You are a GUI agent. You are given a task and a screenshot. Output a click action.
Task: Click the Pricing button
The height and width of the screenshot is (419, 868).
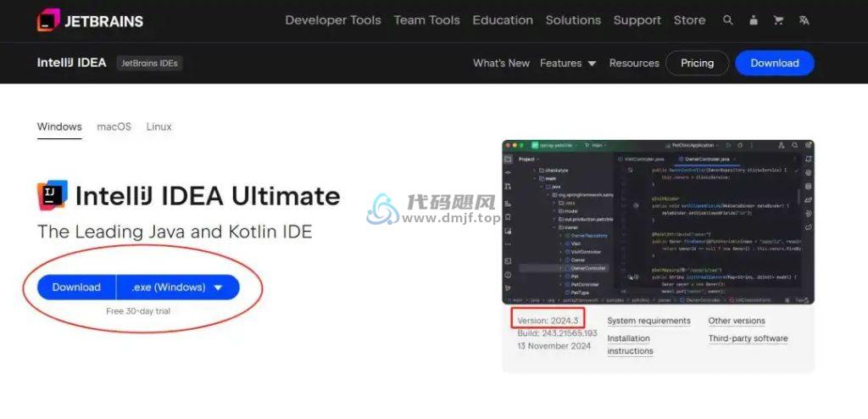[698, 63]
